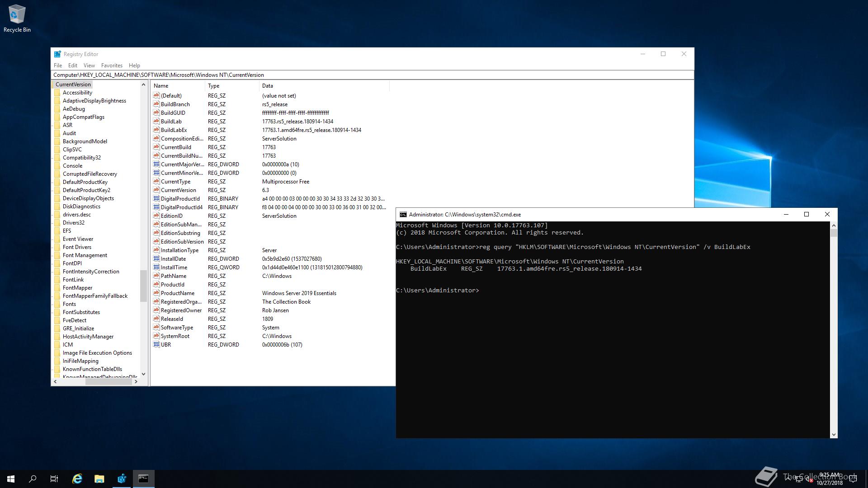Click tree horizontal scrollbar right arrow

pos(136,382)
